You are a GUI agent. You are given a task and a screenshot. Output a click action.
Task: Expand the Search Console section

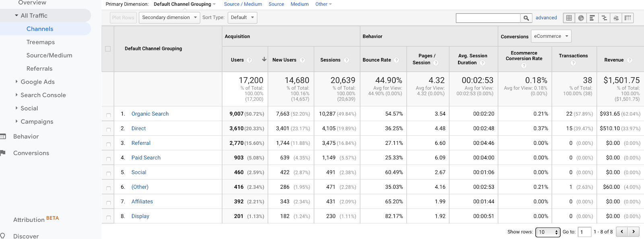(17, 95)
